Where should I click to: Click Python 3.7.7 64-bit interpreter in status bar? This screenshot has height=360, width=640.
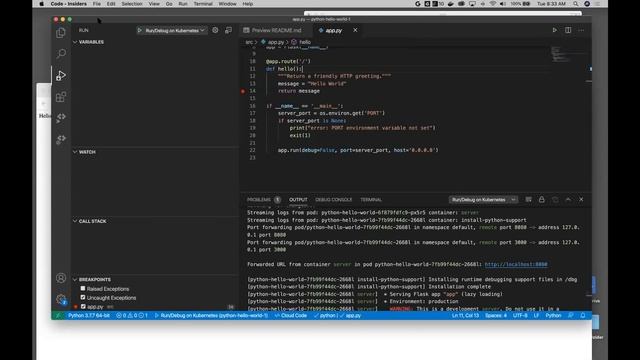coord(89,316)
